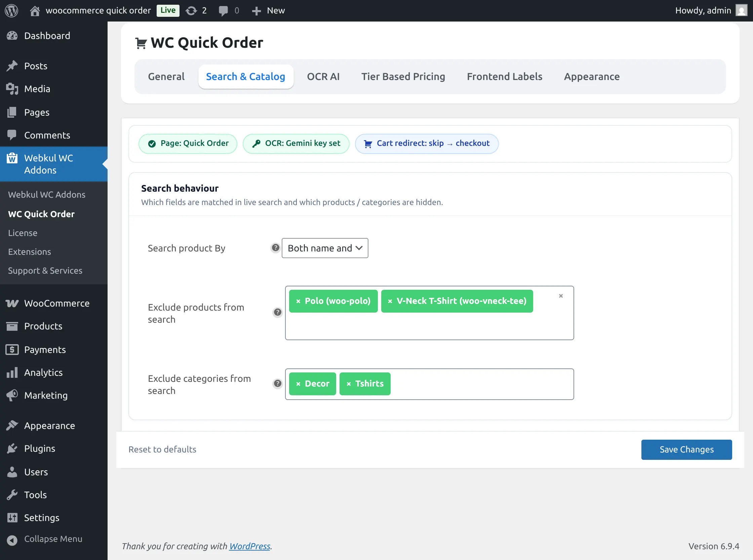Open the Support & Services submenu item

click(x=45, y=271)
